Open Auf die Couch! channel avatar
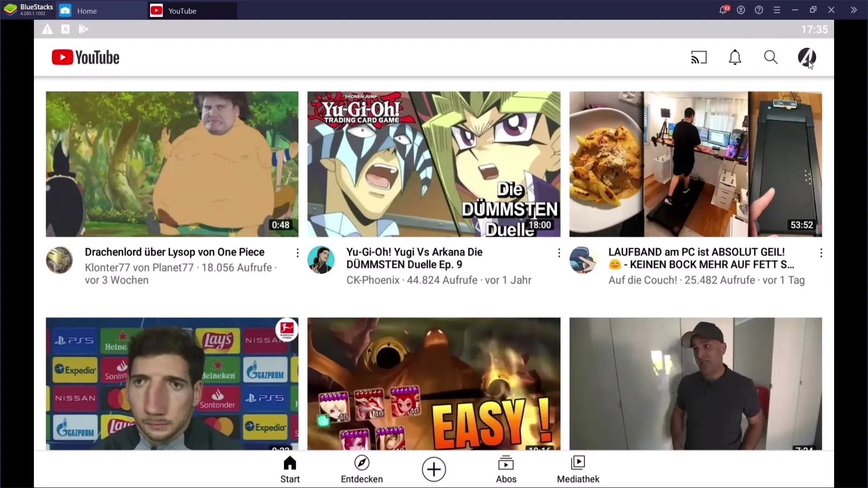868x488 pixels. (x=583, y=260)
